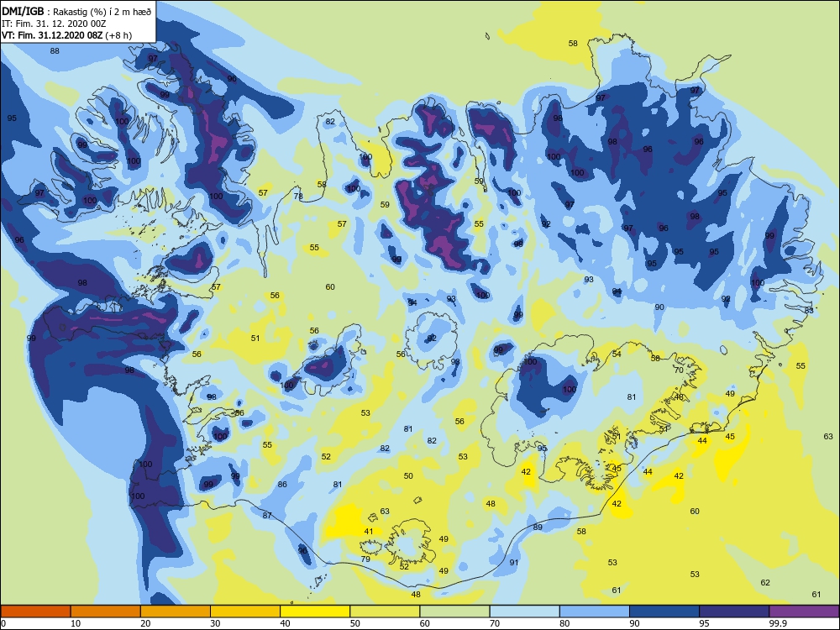Select the 10–20 orange legend swatch
The image size is (840, 630).
coord(106,612)
